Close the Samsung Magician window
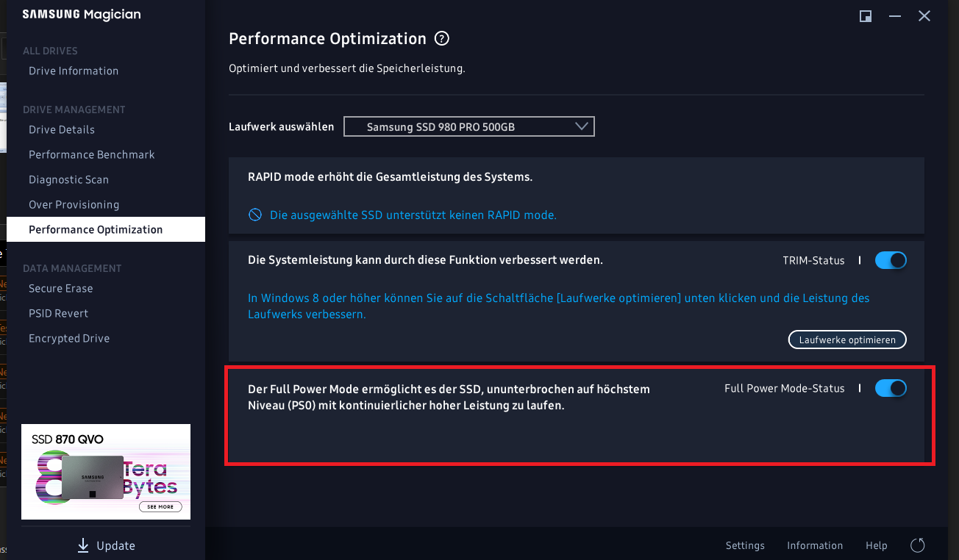 (x=924, y=16)
